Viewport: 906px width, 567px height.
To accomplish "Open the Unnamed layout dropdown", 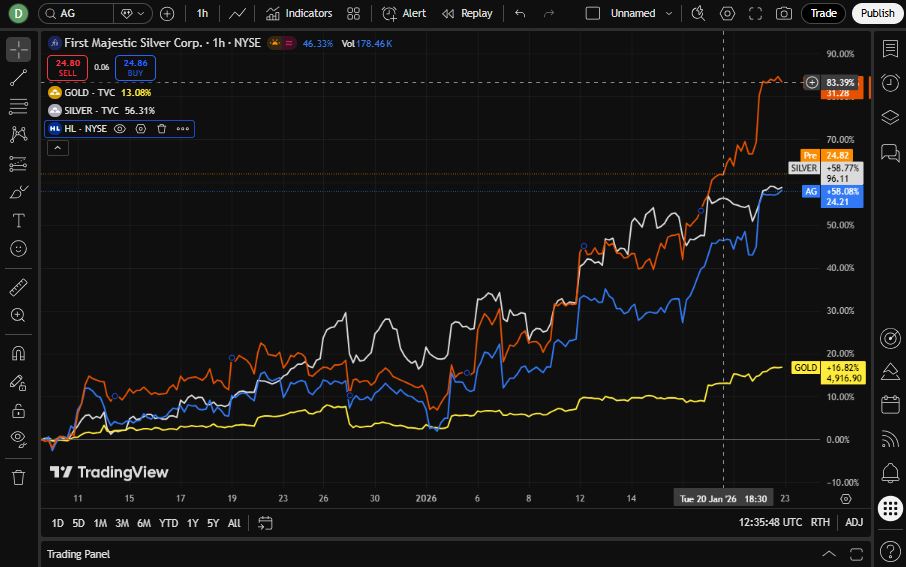I will (641, 13).
